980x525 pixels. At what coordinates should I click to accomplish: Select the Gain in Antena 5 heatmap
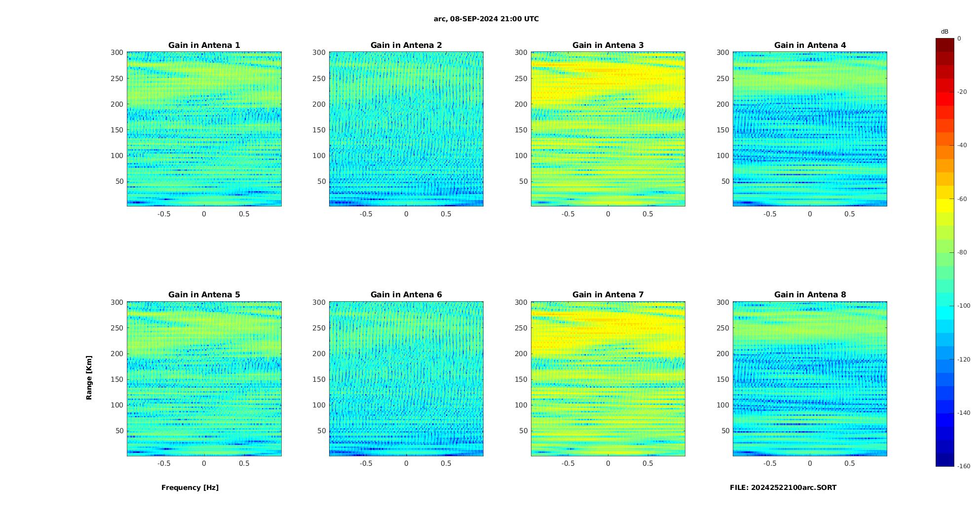tap(204, 379)
